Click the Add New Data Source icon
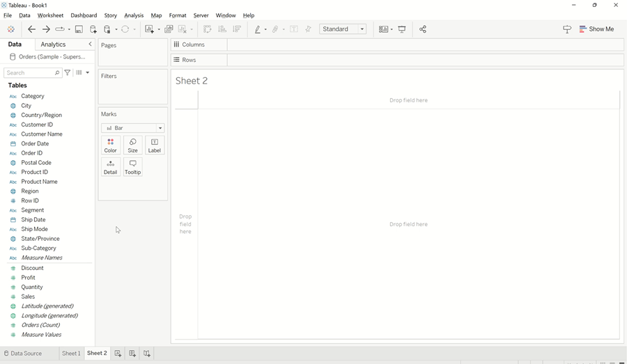This screenshot has height=364, width=627. [93, 29]
